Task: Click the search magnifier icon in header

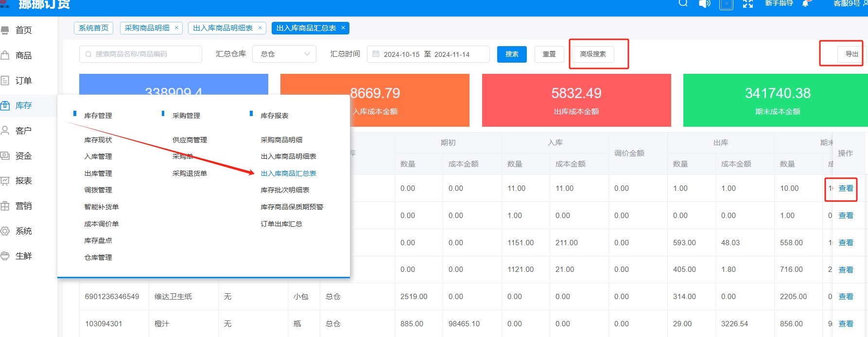Action: tap(683, 3)
